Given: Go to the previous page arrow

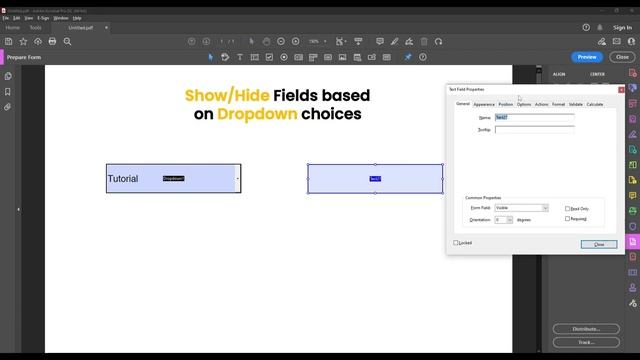Looking at the screenshot, I should click(191, 41).
